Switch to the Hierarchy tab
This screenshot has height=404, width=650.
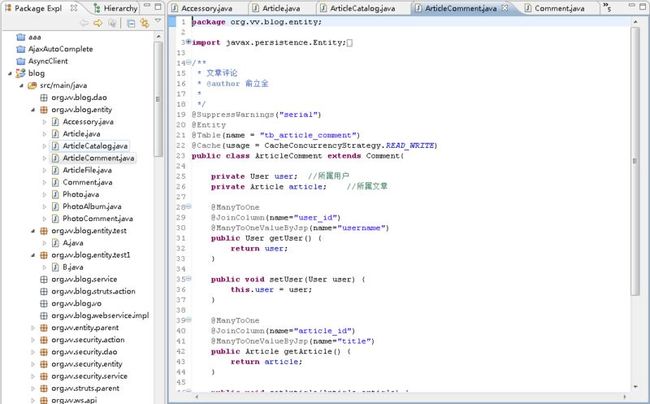115,8
